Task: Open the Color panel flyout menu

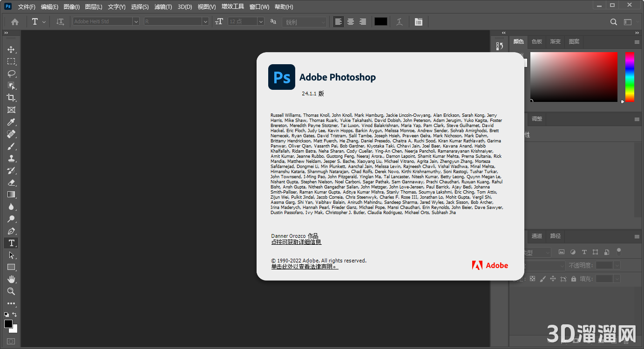Action: (x=637, y=42)
